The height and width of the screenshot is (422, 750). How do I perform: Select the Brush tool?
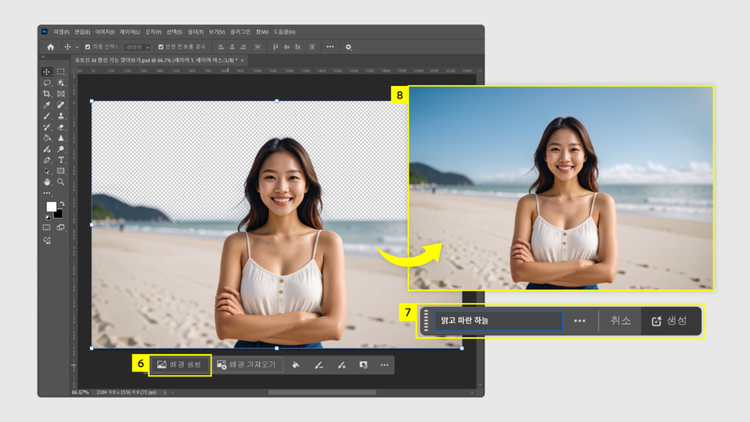tap(47, 116)
